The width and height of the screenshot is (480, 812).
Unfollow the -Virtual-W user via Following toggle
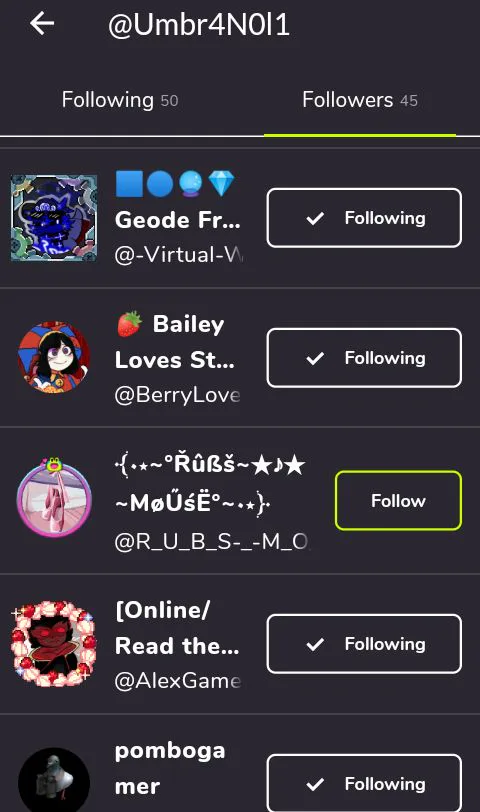point(364,218)
